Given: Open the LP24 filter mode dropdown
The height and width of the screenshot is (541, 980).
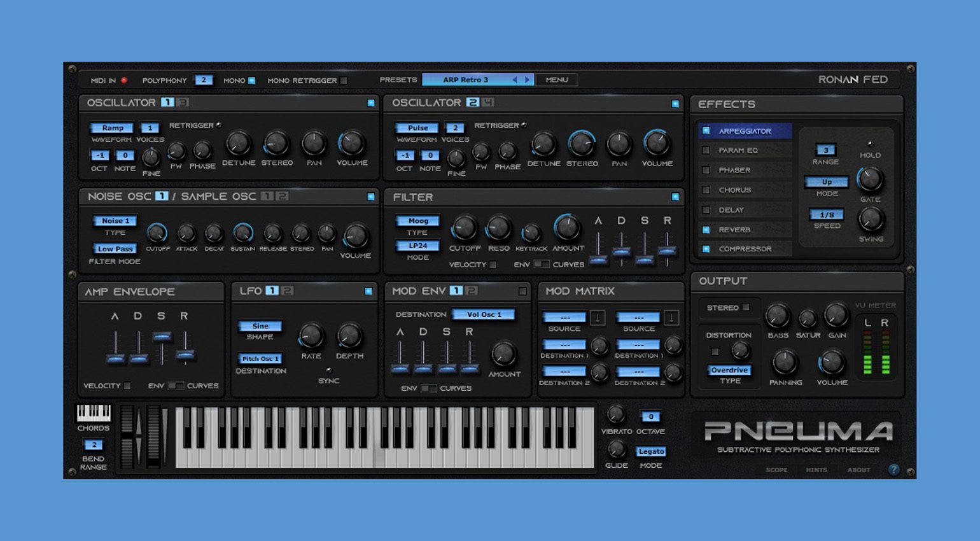Looking at the screenshot, I should tap(417, 246).
